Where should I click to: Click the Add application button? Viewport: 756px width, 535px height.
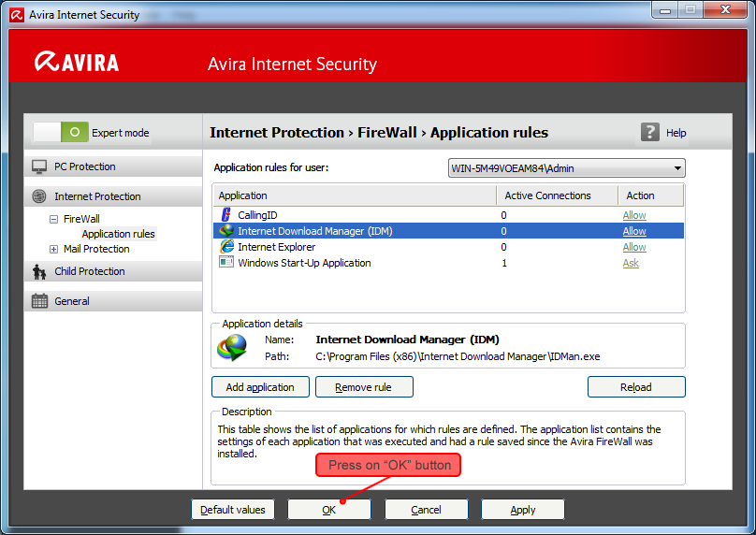[x=260, y=387]
